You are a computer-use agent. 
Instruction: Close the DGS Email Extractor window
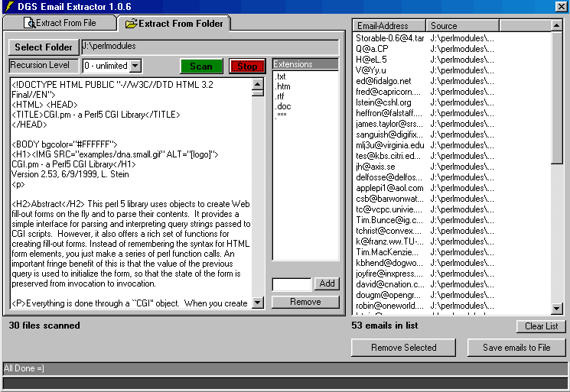[562, 7]
